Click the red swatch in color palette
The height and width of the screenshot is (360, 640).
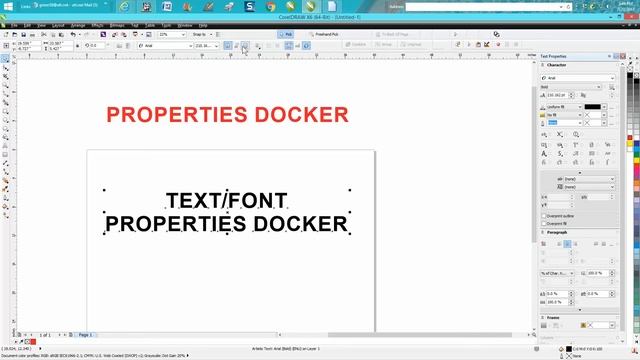[x=630, y=138]
